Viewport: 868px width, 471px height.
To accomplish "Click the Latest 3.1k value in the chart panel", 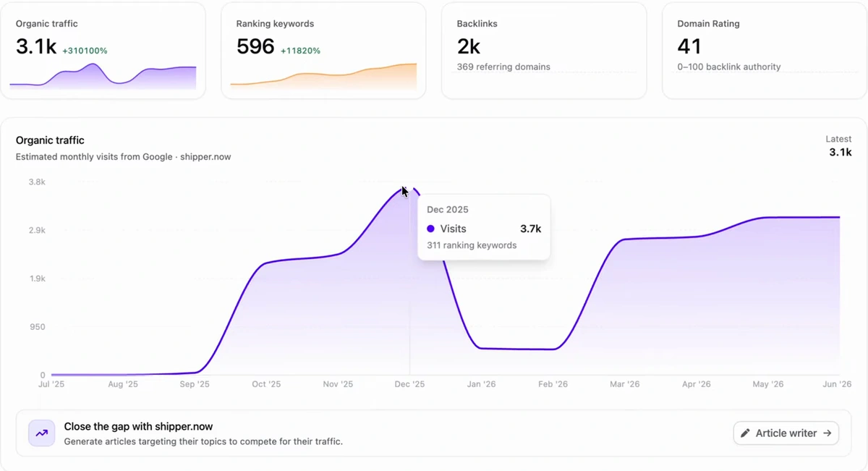I will tap(841, 152).
